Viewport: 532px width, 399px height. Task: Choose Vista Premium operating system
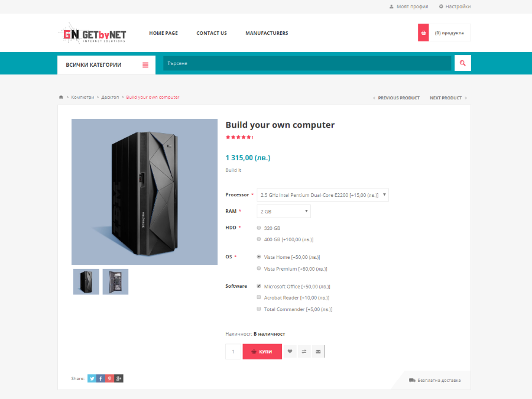(259, 268)
